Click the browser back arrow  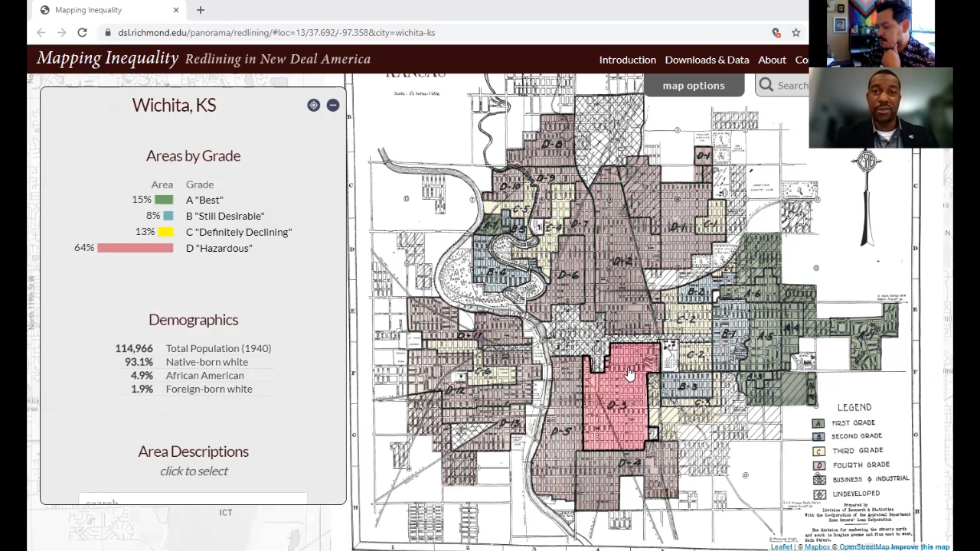(41, 33)
